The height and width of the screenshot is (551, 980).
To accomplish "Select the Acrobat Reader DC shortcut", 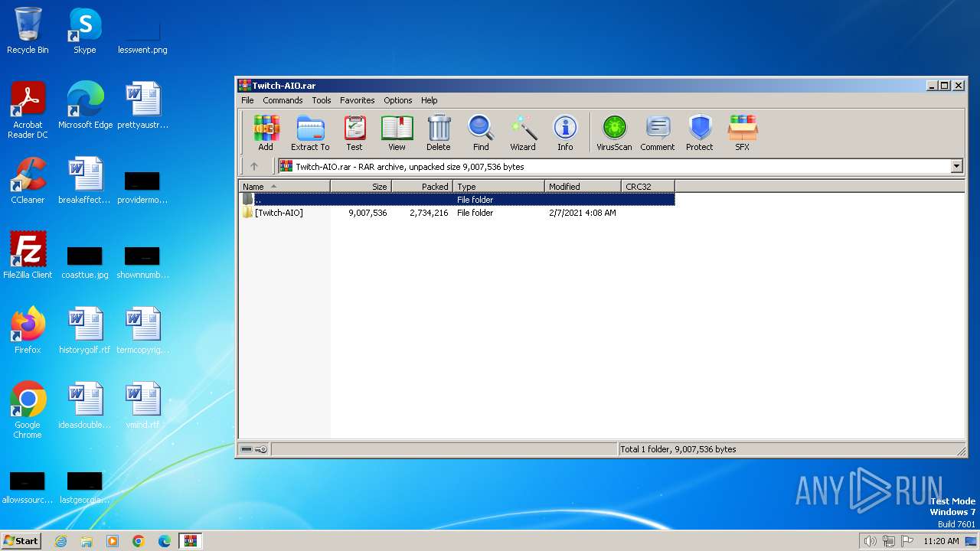I will point(28,110).
